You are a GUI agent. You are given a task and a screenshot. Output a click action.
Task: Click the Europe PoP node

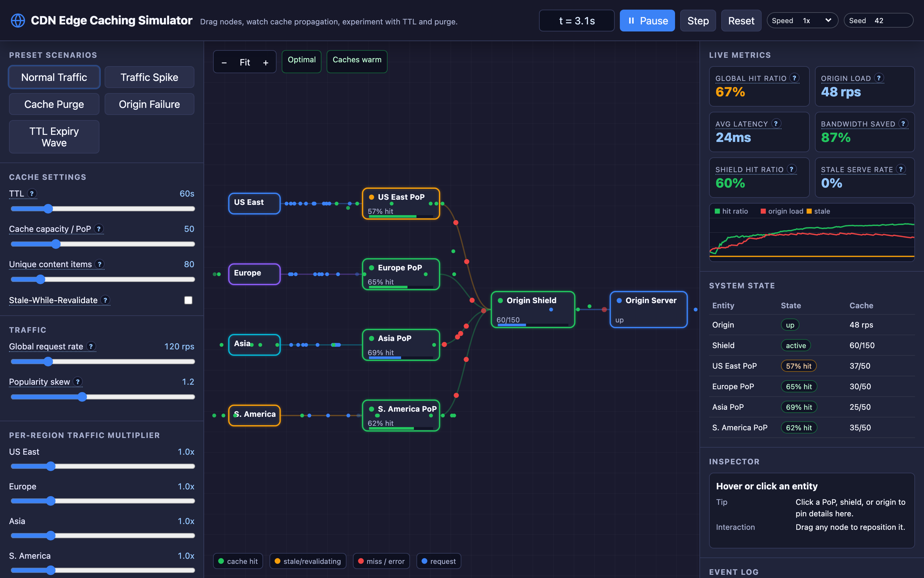401,274
